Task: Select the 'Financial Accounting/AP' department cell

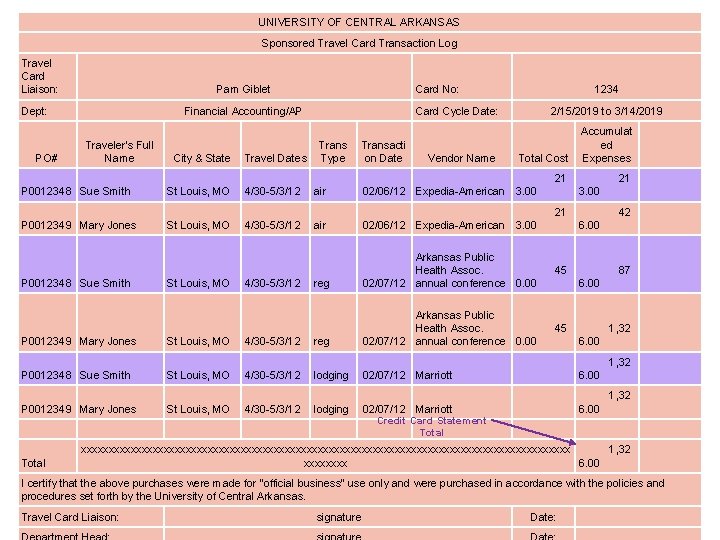Action: pos(244,111)
